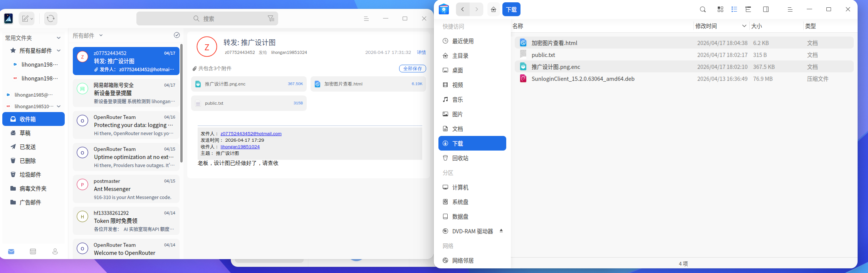Switch file manager to list view
This screenshot has width=868, height=273.
coord(734,9)
